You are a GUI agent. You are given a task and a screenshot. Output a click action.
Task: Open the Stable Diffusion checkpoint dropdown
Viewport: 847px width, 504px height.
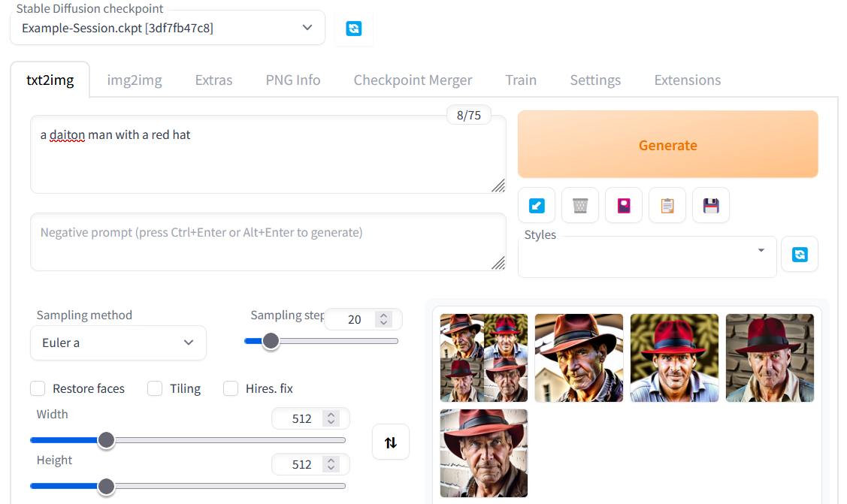pyautogui.click(x=168, y=28)
